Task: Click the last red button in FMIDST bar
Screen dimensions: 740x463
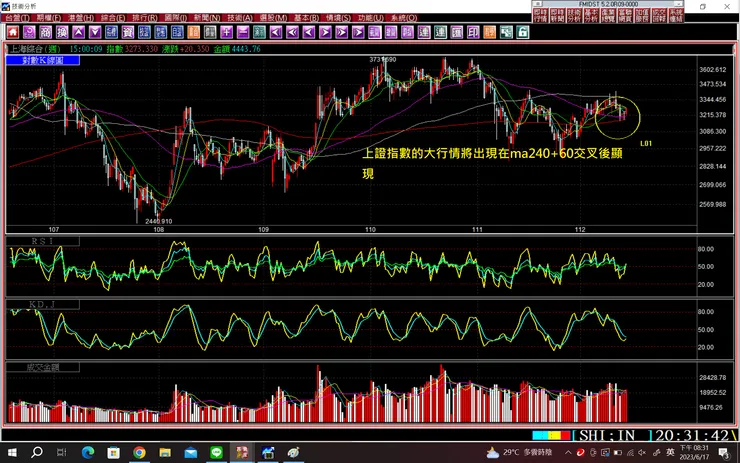Action: coord(676,16)
